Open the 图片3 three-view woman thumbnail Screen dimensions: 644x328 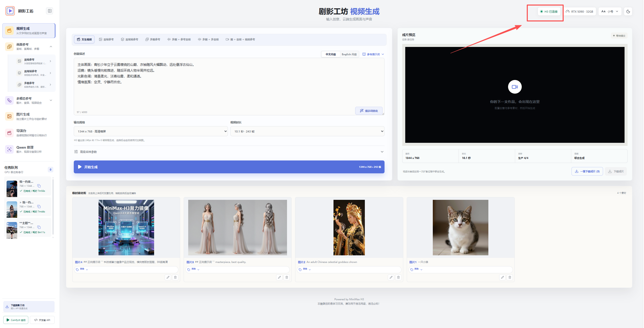pos(237,227)
